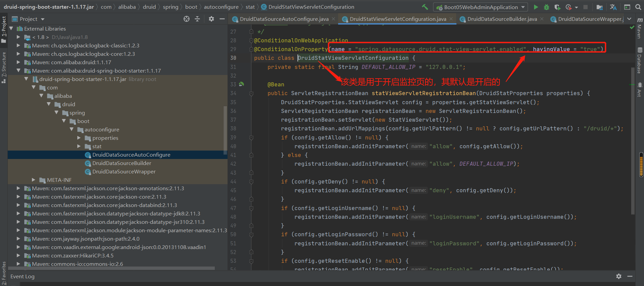Open the Run Anything window icon

(627, 7)
